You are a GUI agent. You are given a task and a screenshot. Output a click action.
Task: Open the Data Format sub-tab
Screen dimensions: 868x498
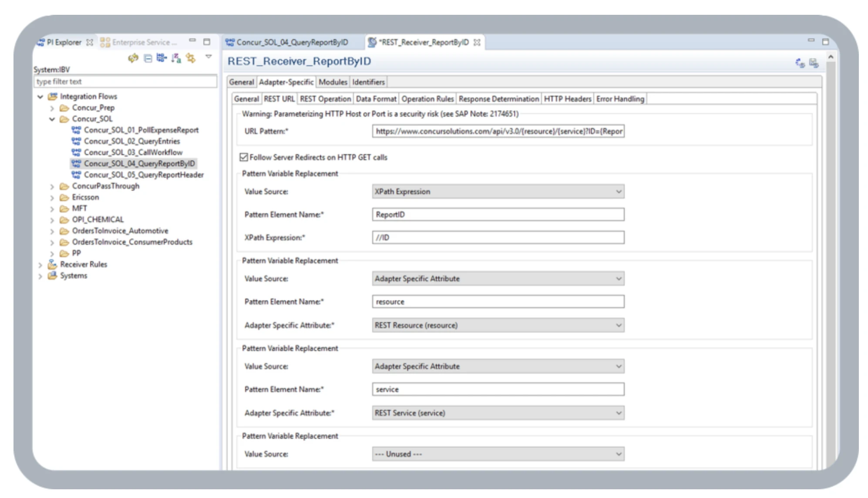pyautogui.click(x=376, y=99)
